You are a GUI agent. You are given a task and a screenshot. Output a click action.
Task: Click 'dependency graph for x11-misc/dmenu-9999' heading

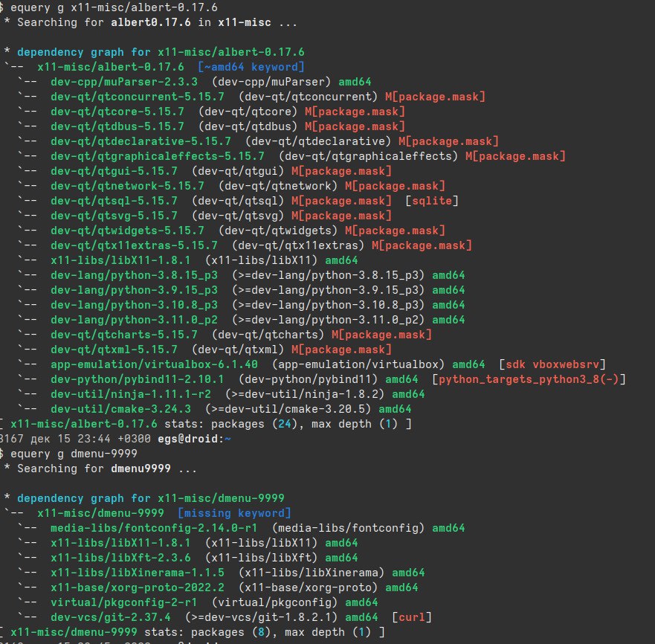click(x=151, y=498)
